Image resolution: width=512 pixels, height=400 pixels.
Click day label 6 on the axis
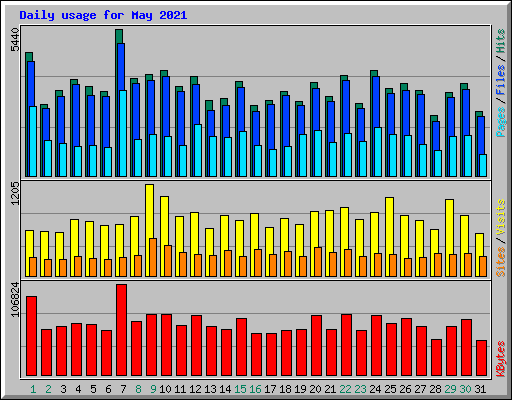point(108,389)
